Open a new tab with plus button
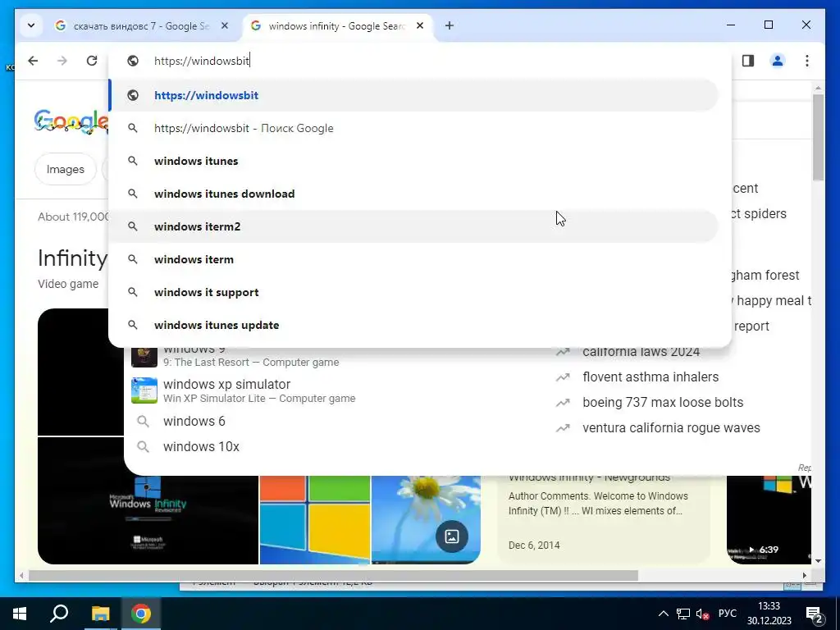Image resolution: width=840 pixels, height=630 pixels. coord(449,25)
